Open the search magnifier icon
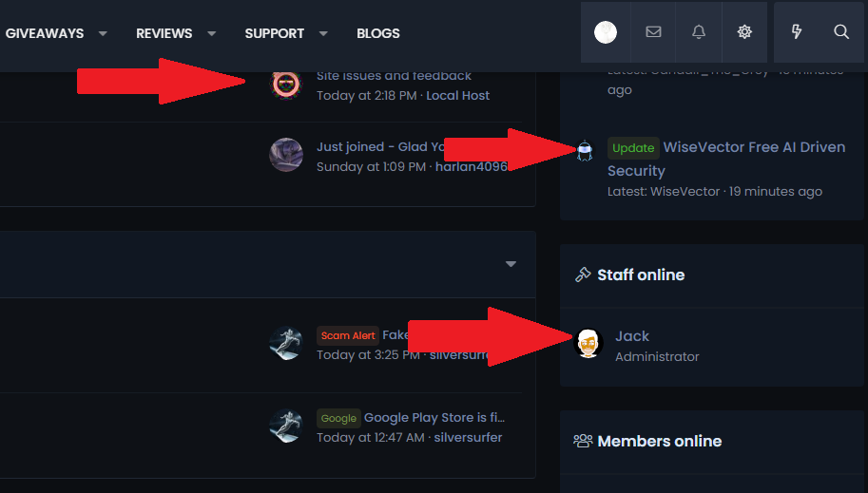This screenshot has height=493, width=868. coord(841,32)
